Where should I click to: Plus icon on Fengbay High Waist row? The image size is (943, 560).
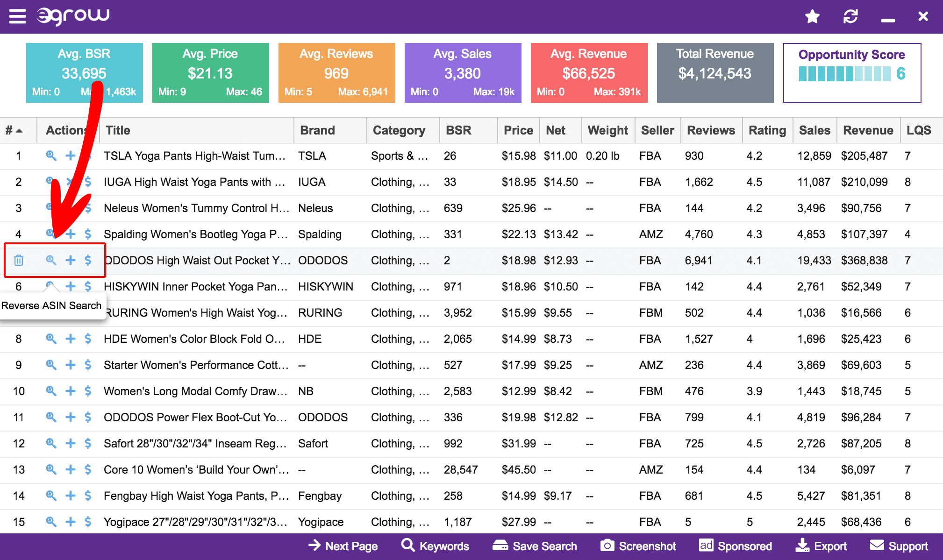pyautogui.click(x=70, y=496)
